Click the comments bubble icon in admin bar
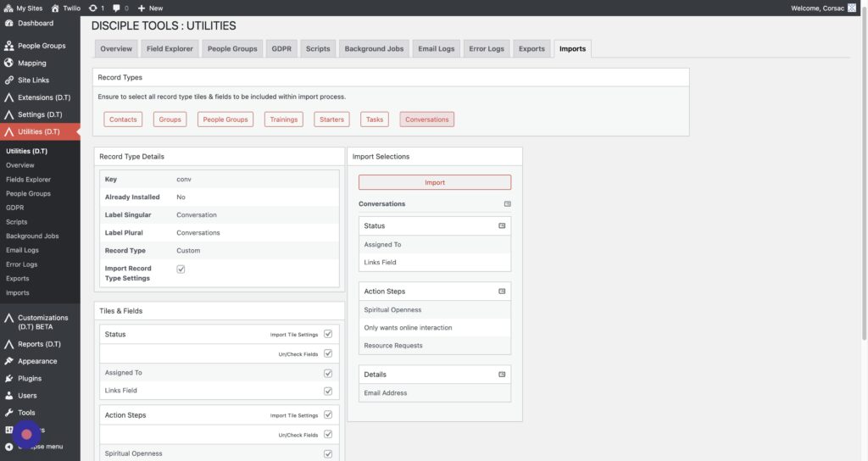This screenshot has height=461, width=868. [115, 8]
